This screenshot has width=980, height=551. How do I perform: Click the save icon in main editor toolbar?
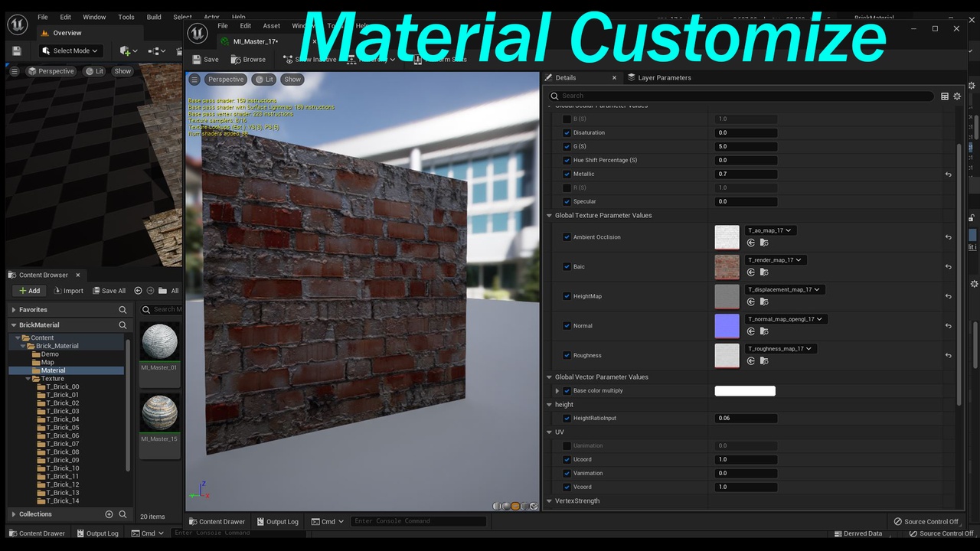point(17,51)
